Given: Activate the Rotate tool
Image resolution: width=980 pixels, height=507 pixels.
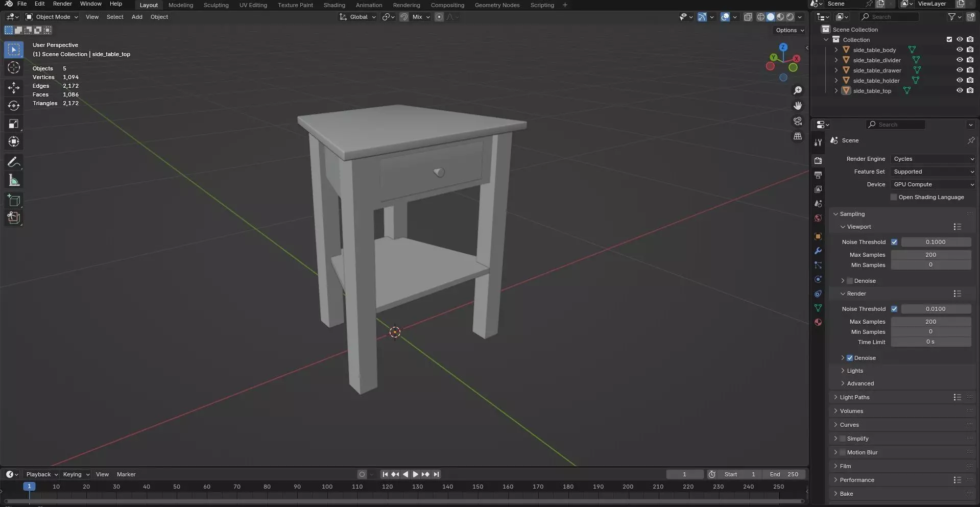Looking at the screenshot, I should (14, 106).
